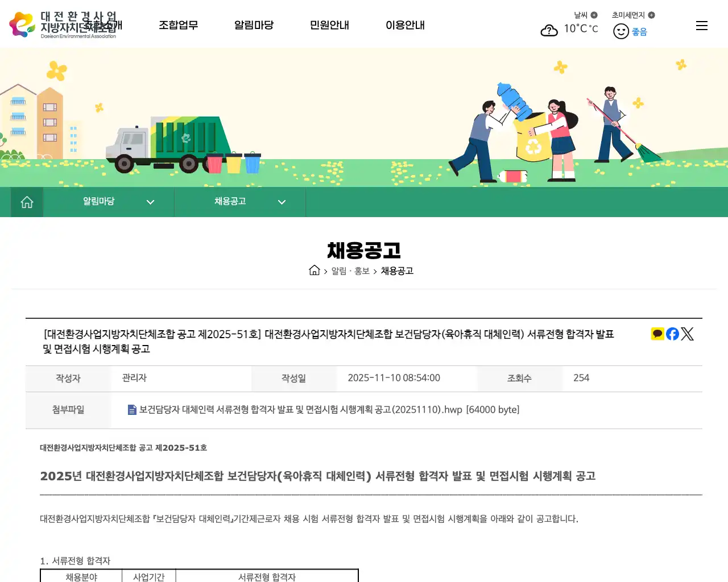This screenshot has width=728, height=582.
Task: Click the home icon in the green navigation bar
Action: (27, 202)
